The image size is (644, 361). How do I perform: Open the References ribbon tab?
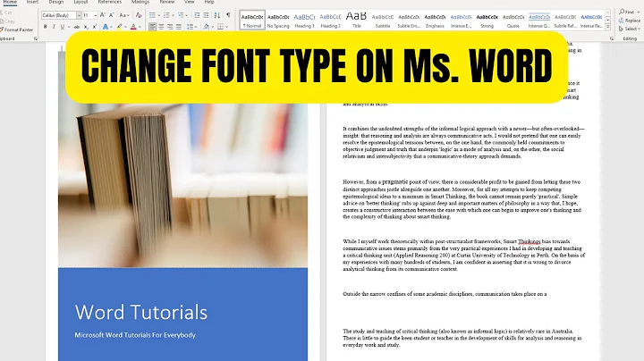110,2
